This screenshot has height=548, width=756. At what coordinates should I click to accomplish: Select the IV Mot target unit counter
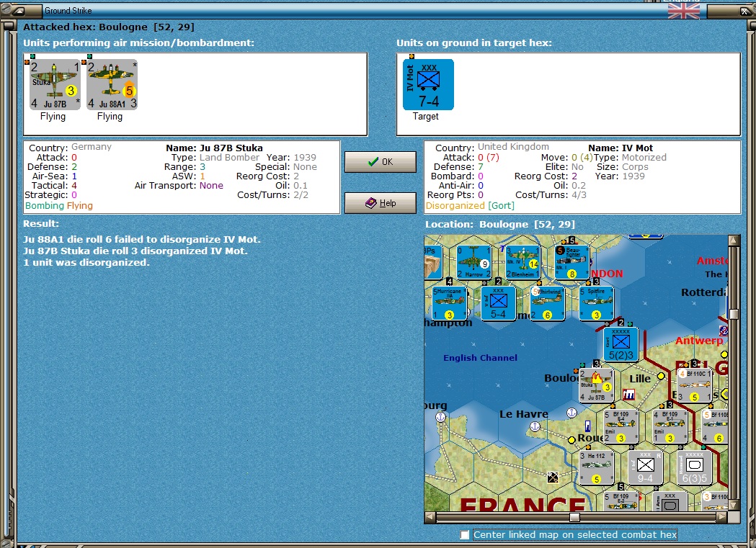click(428, 85)
